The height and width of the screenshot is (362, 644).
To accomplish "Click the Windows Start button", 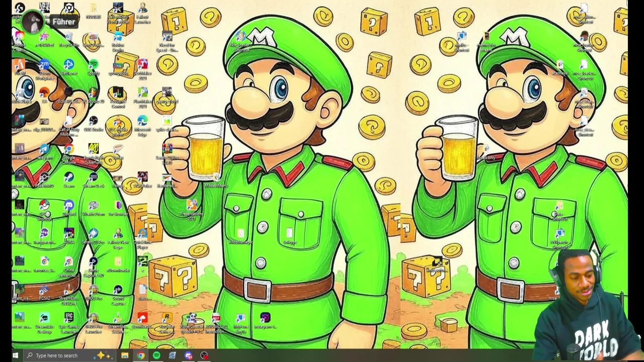I will coord(16,355).
